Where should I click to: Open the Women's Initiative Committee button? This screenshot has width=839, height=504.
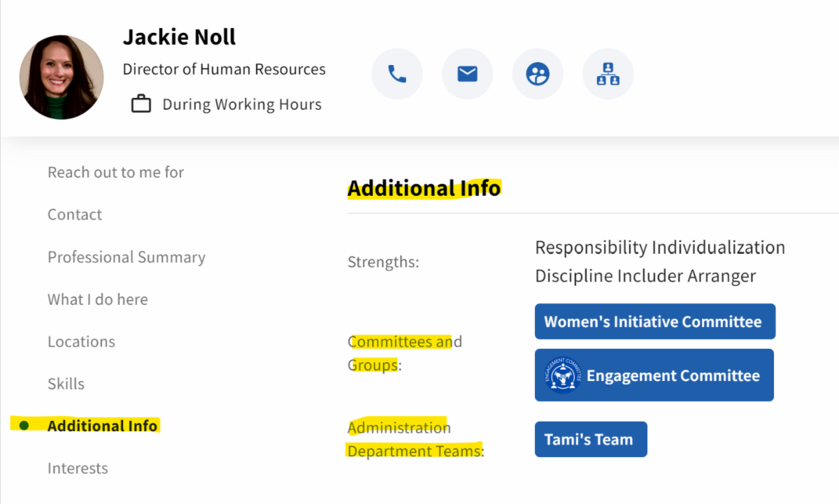[655, 322]
